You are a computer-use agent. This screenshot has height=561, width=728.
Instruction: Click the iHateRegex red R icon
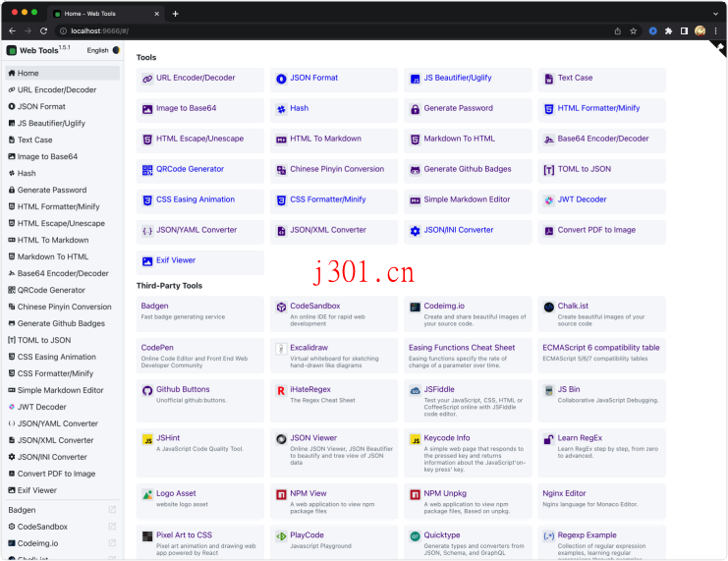281,391
